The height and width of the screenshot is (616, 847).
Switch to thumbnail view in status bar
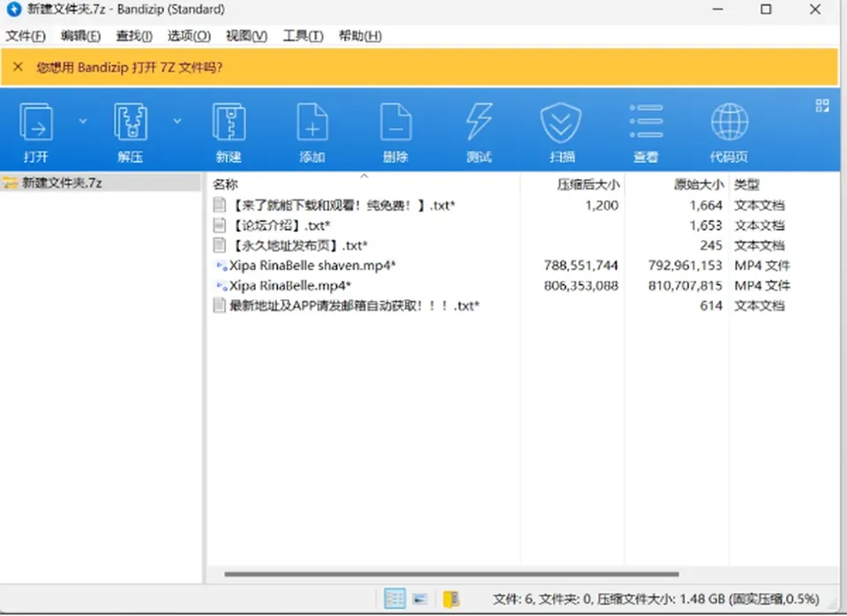pyautogui.click(x=420, y=598)
